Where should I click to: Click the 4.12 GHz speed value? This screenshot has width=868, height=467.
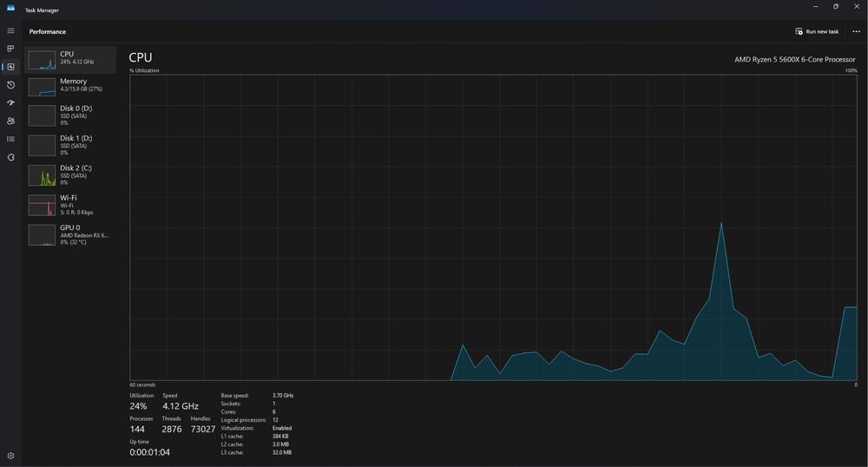[x=181, y=406]
